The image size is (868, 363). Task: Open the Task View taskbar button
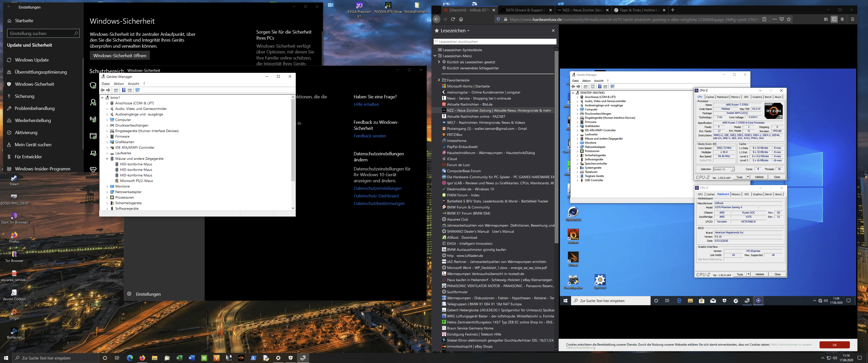coord(117,358)
